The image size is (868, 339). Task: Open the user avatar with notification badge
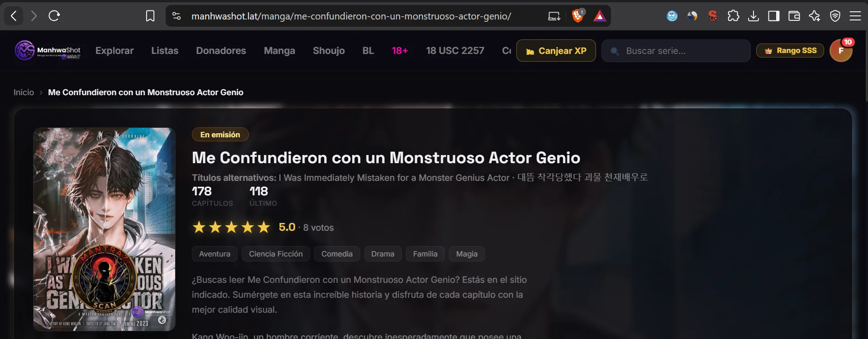point(841,50)
